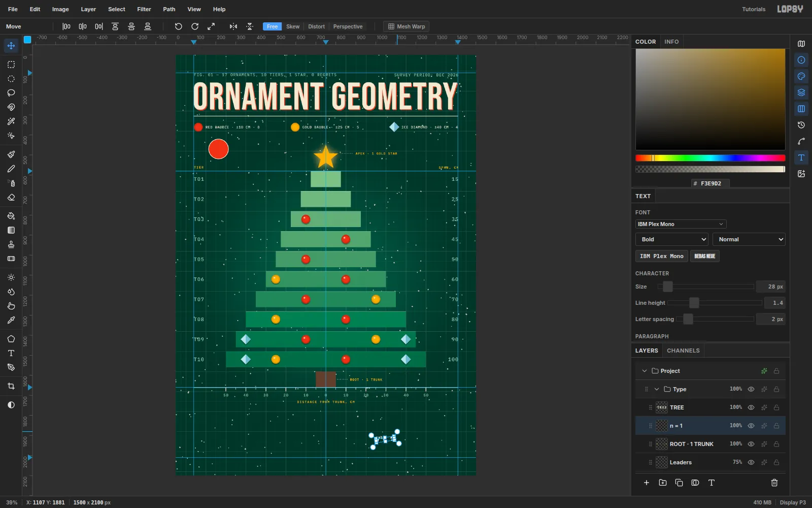Select the Type tool in the toolbox
Image resolution: width=812 pixels, height=508 pixels.
[11, 353]
